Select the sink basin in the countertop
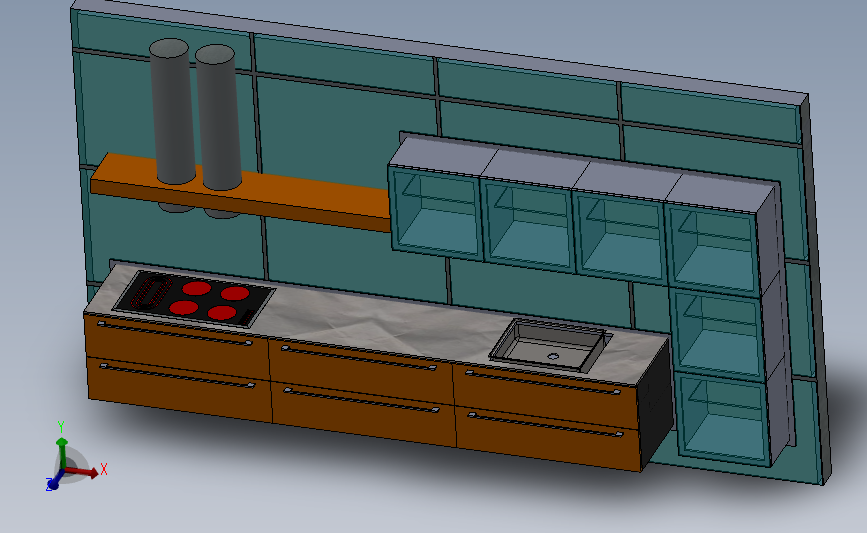The height and width of the screenshot is (533, 867). click(551, 346)
